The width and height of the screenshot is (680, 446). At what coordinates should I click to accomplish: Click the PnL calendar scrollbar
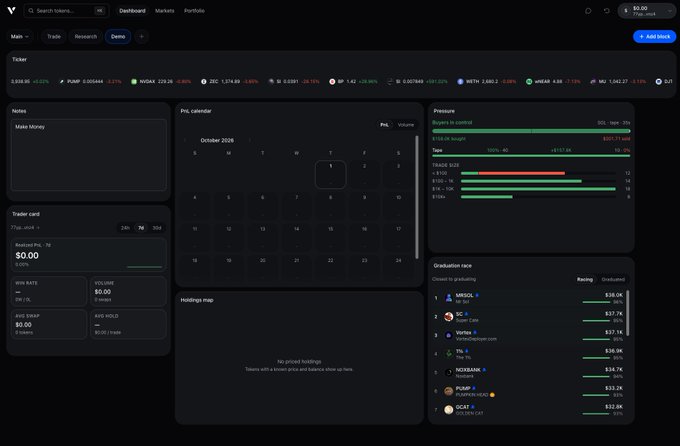tap(417, 197)
